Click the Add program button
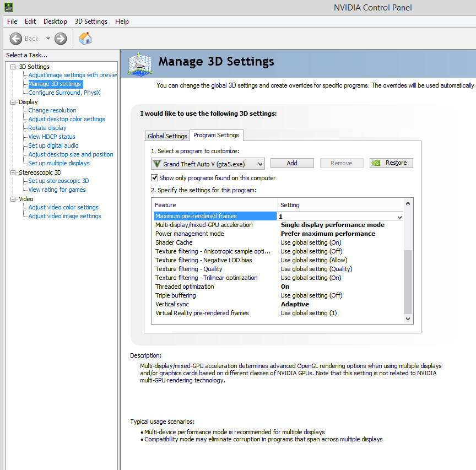The image size is (476, 470). coord(292,163)
